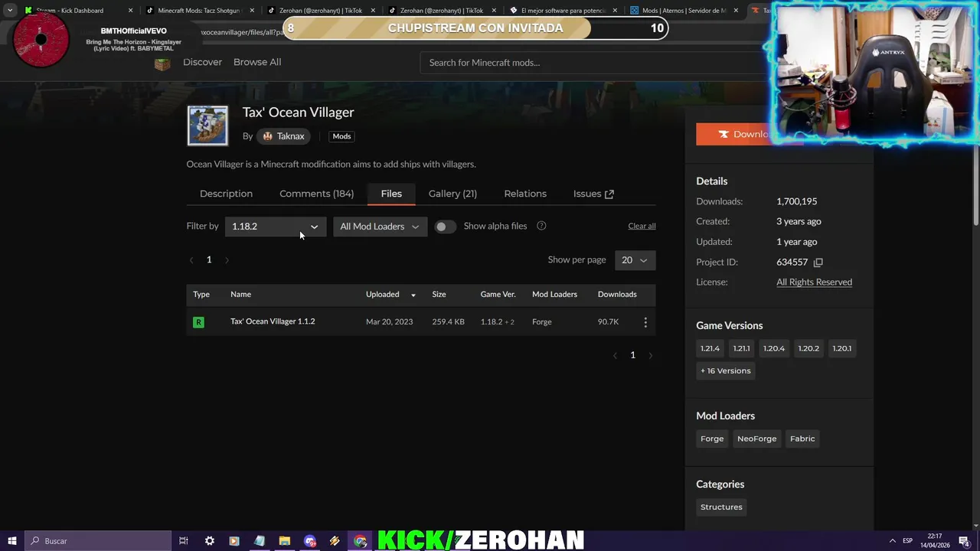Image resolution: width=980 pixels, height=551 pixels.
Task: Select the 1.20.1 game version tag
Action: coord(841,348)
